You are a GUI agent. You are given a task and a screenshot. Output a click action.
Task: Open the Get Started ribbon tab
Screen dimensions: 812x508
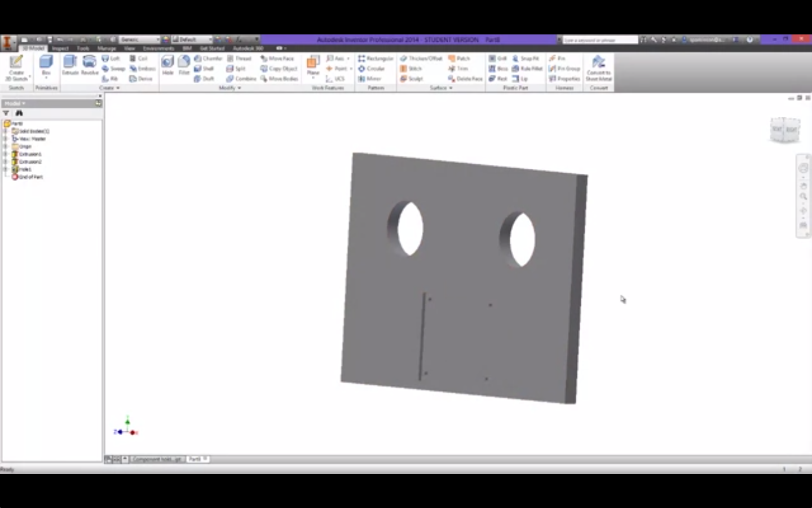tap(212, 49)
